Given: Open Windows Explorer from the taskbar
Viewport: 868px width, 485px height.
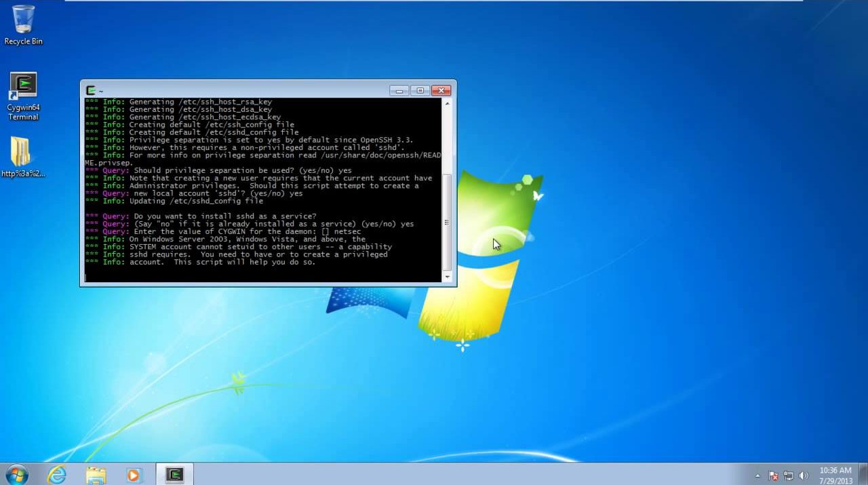Looking at the screenshot, I should coord(96,474).
